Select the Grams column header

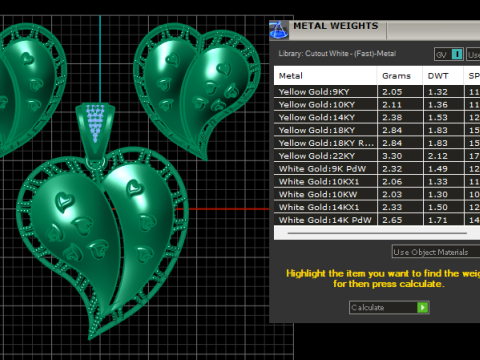[x=400, y=76]
